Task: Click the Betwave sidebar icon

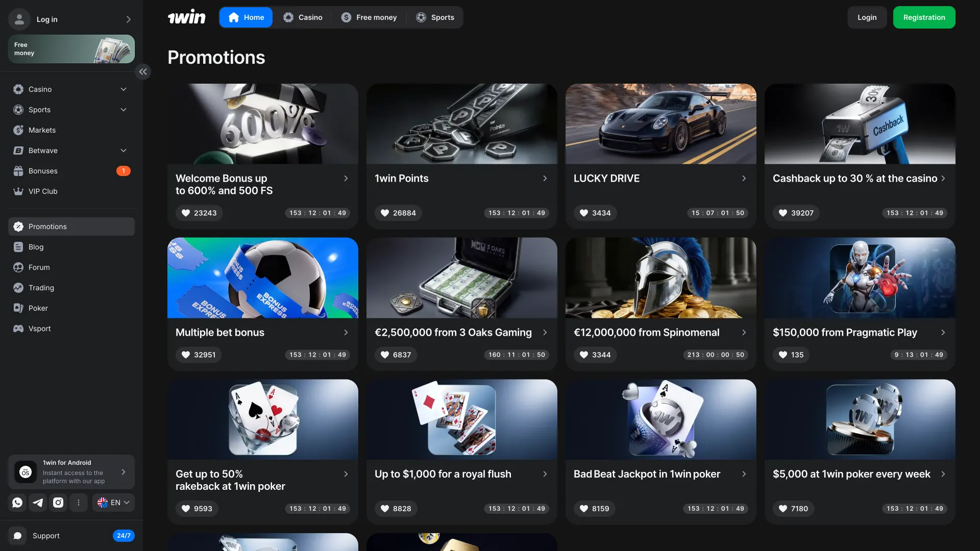Action: tap(18, 151)
